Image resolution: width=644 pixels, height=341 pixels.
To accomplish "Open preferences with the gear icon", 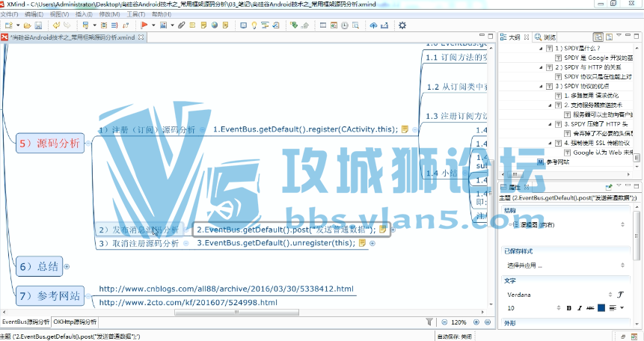I will [402, 25].
